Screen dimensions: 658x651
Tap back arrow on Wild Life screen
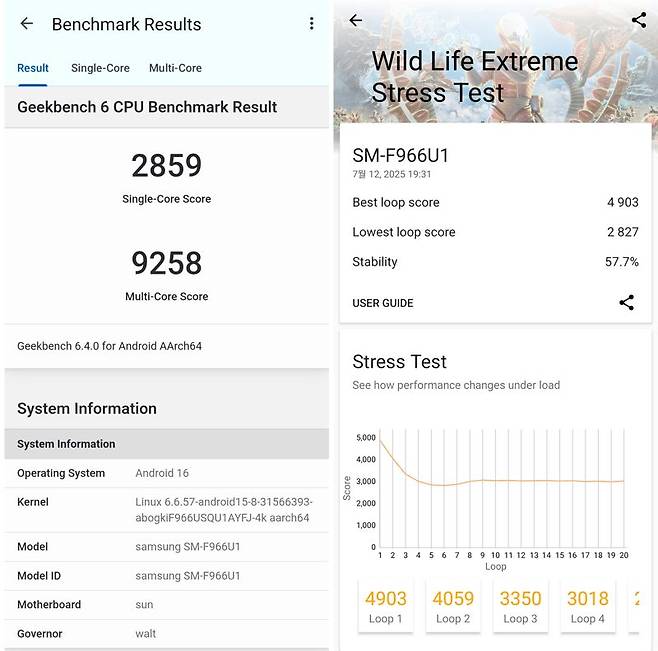pos(355,20)
